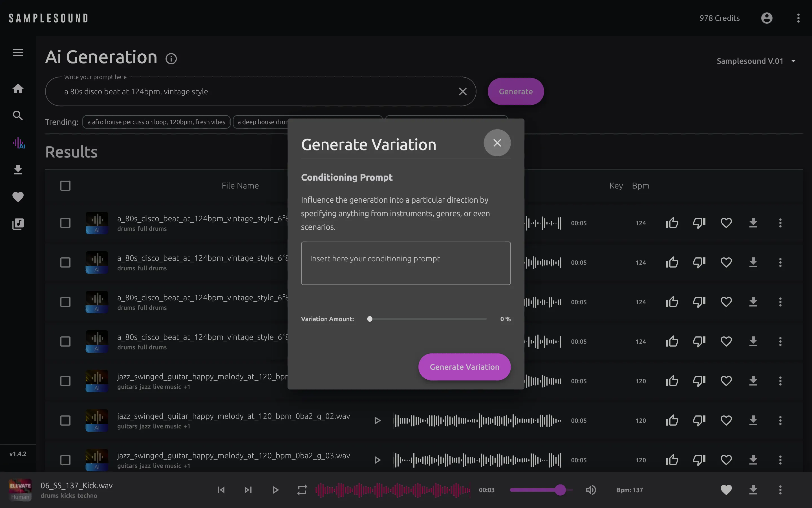
Task: Click the Elevate album art in the player
Action: (x=20, y=490)
